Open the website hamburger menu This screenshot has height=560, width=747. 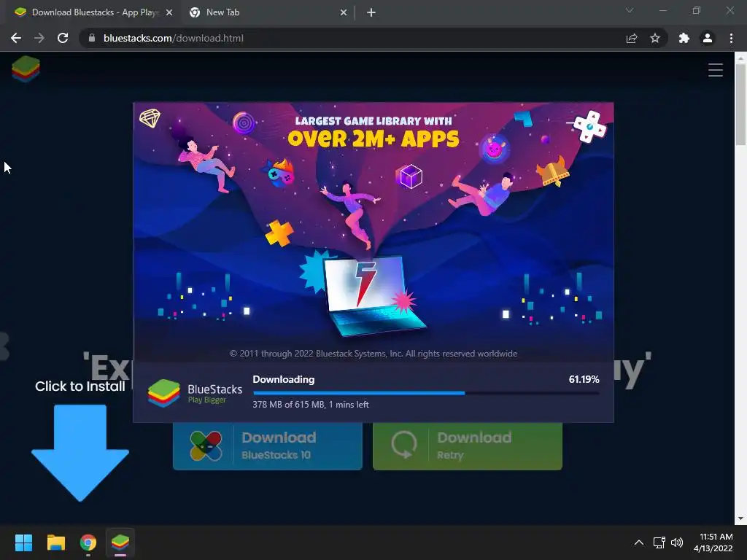[715, 70]
